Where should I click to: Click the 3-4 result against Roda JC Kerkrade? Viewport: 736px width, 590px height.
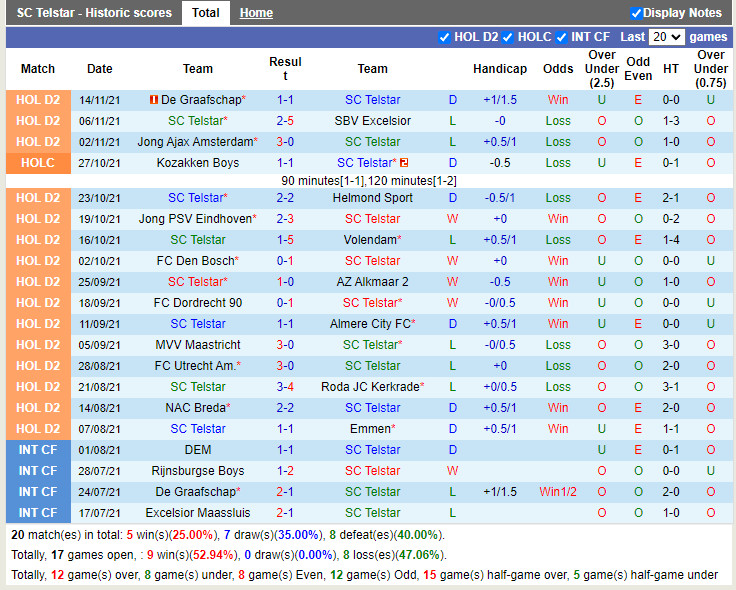285,387
